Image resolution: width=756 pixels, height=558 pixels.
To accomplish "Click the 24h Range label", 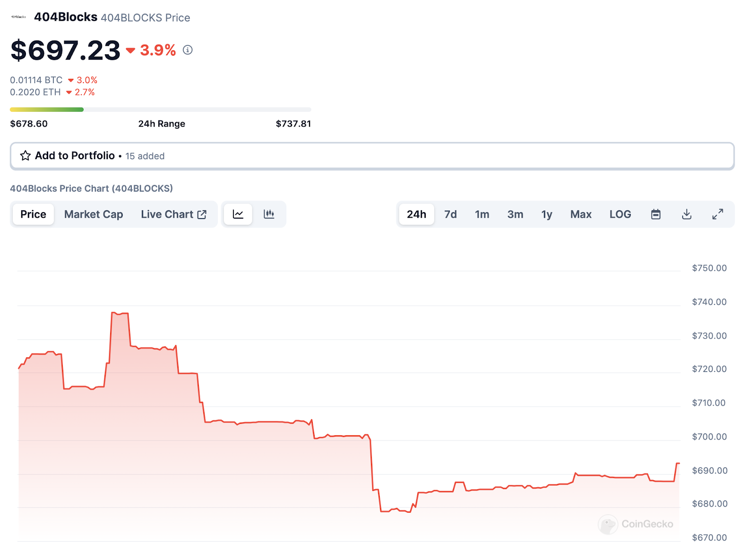I will tap(162, 124).
